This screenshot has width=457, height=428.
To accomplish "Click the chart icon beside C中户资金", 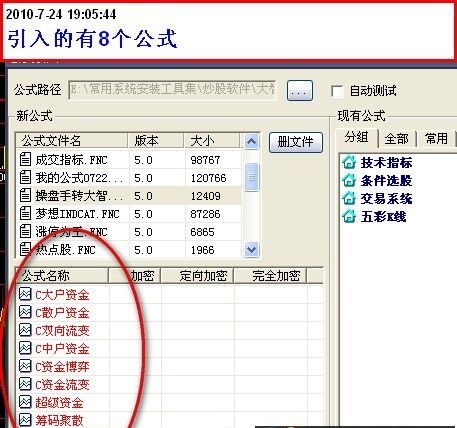I will 25,348.
